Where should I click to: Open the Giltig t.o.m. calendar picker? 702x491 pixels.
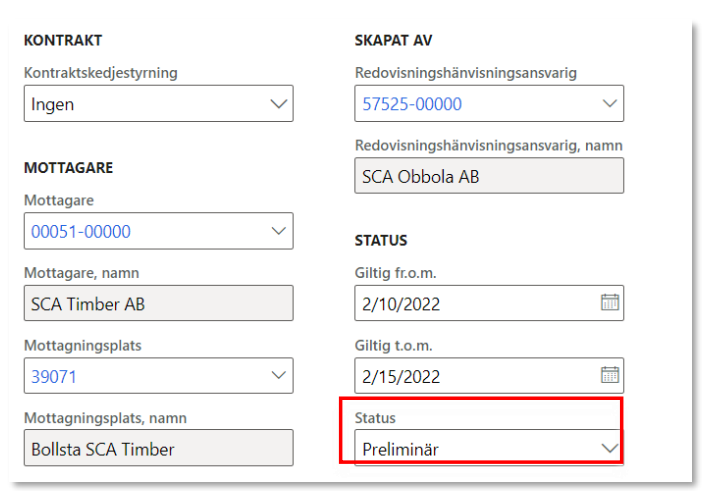610,376
